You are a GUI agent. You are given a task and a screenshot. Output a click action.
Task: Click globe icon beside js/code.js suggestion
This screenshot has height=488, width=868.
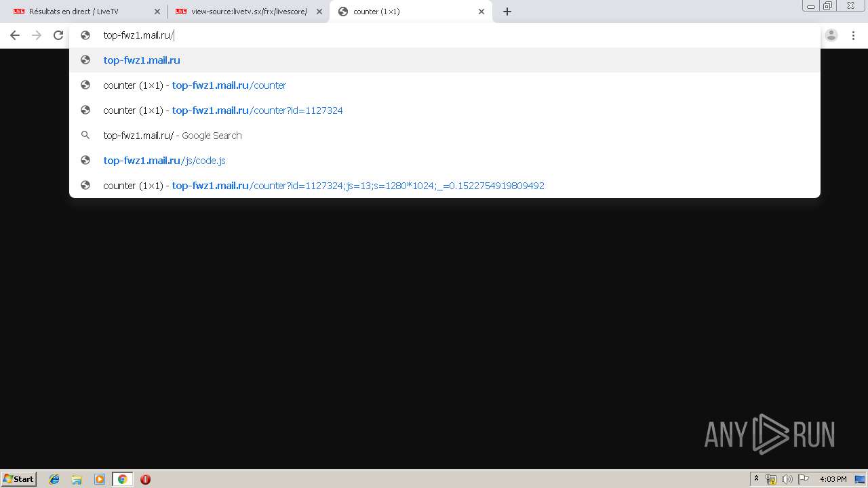(x=85, y=161)
